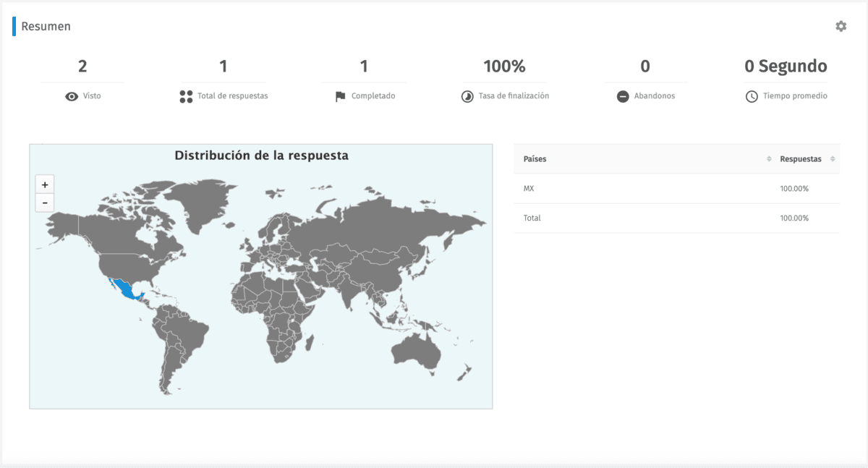Click the 100.00% value in Total row
Screen dimensions: 868x468
(794, 218)
